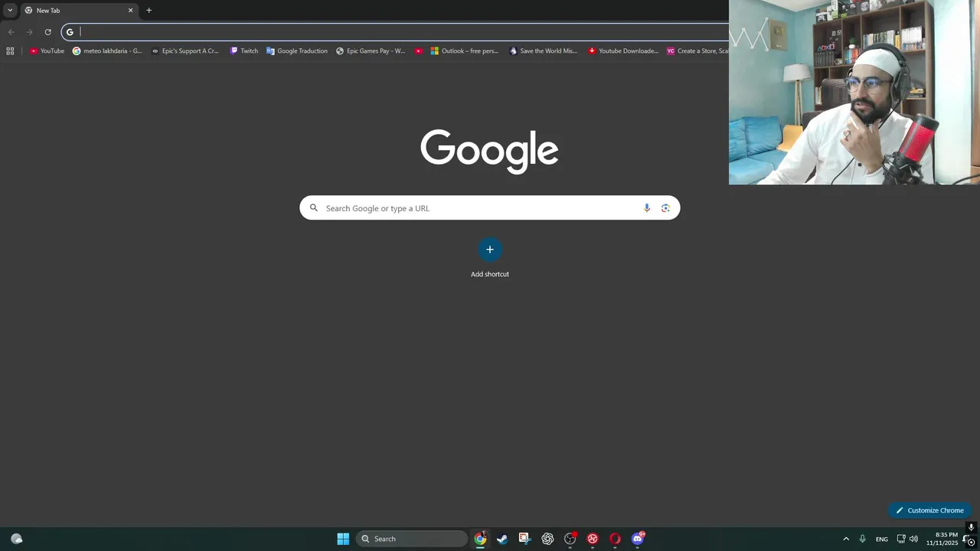Close the New Tab tab

130,11
